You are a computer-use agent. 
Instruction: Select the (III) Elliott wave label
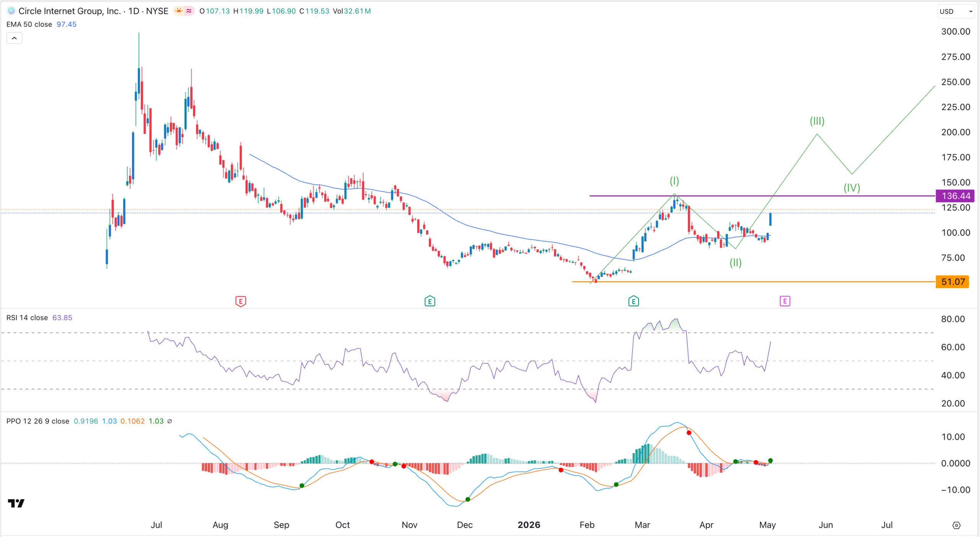click(x=817, y=121)
